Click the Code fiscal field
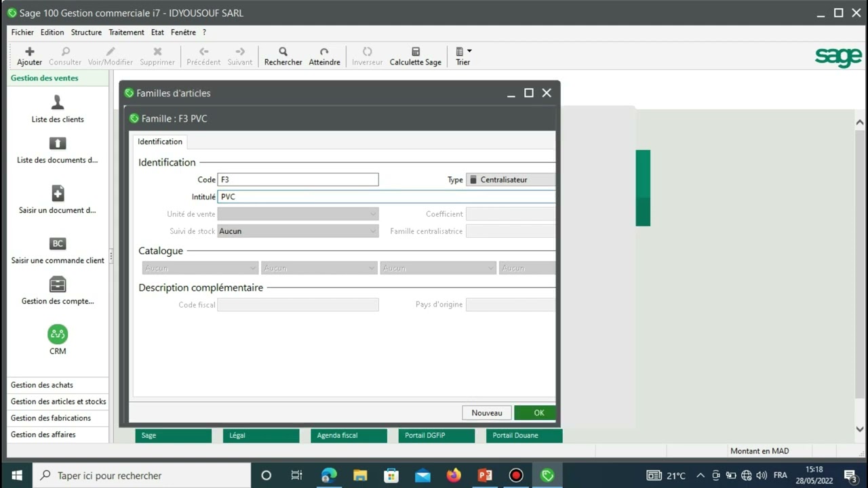Viewport: 868px width, 488px height. click(298, 305)
